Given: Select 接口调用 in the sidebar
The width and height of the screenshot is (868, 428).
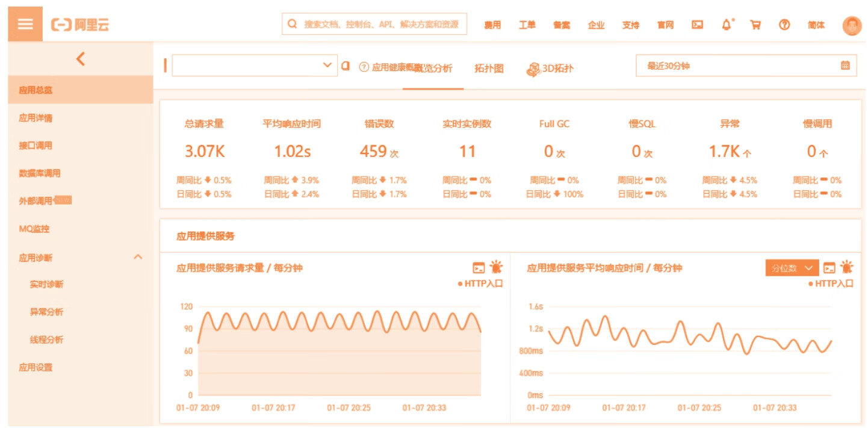Looking at the screenshot, I should pyautogui.click(x=36, y=146).
